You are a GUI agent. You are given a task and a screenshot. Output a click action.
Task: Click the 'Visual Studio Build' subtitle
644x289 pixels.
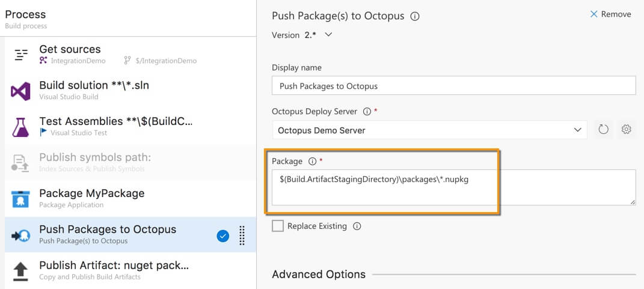69,97
